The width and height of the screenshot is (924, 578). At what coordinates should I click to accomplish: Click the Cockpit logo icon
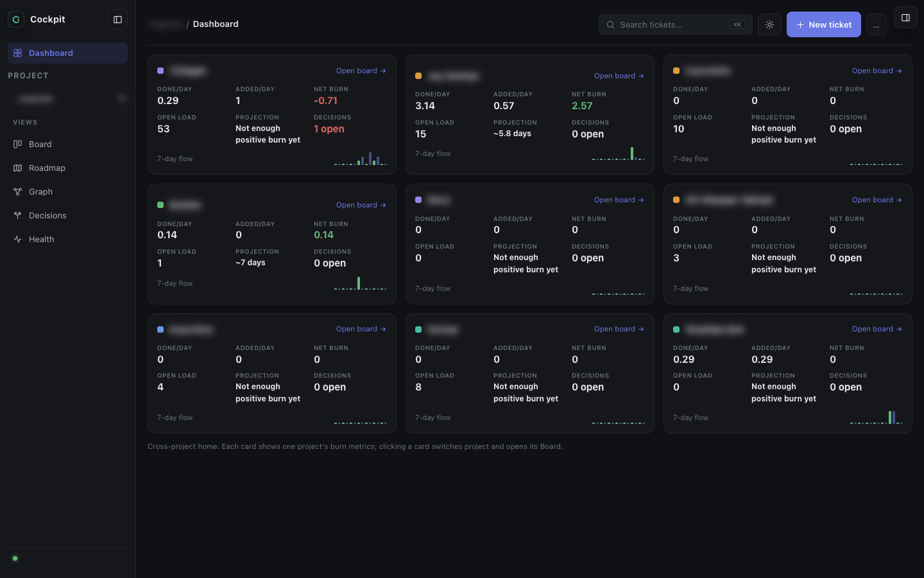pos(16,19)
